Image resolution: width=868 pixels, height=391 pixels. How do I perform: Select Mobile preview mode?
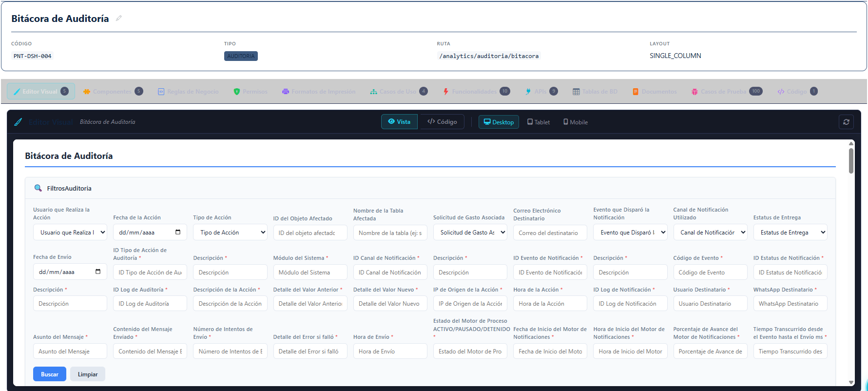tap(576, 122)
